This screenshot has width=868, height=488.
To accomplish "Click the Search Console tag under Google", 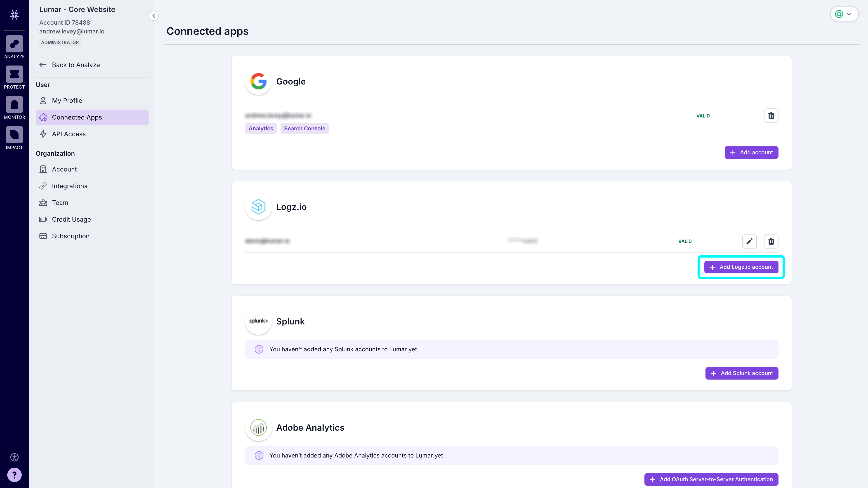I will coord(305,128).
